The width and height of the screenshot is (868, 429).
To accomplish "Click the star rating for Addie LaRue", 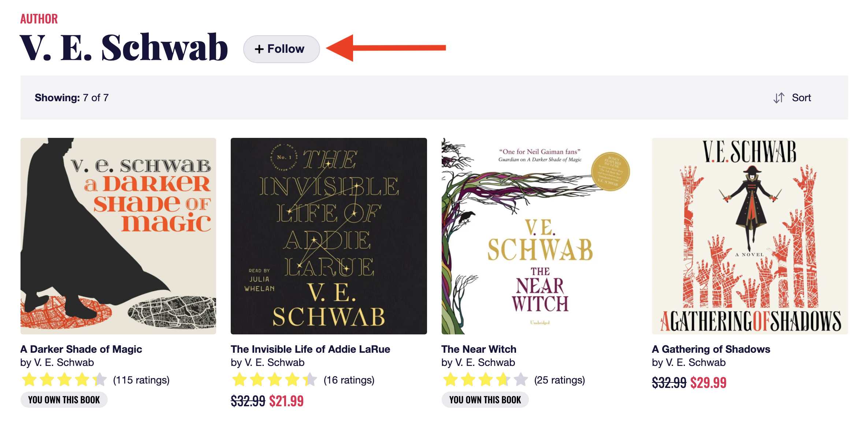I will (274, 380).
